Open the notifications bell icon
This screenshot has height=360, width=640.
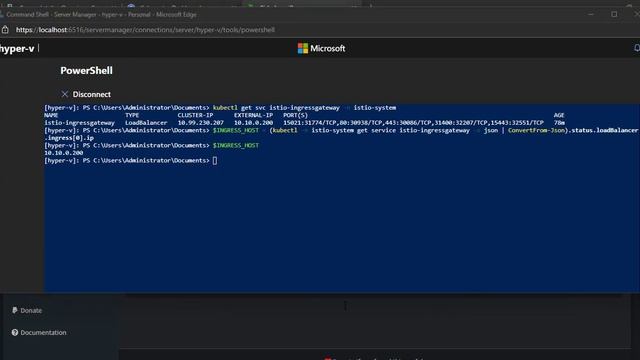pyautogui.click(x=637, y=48)
